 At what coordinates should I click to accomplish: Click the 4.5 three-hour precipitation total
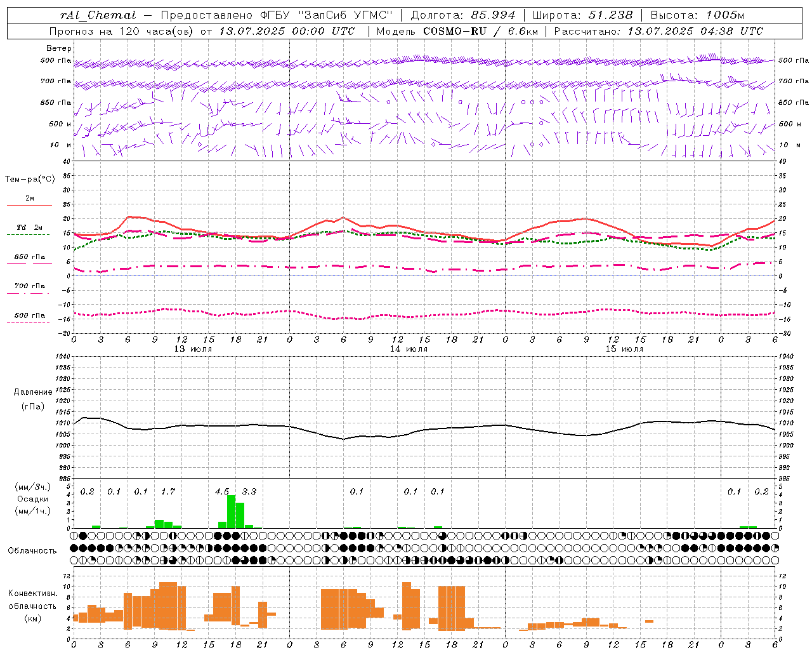tap(222, 491)
